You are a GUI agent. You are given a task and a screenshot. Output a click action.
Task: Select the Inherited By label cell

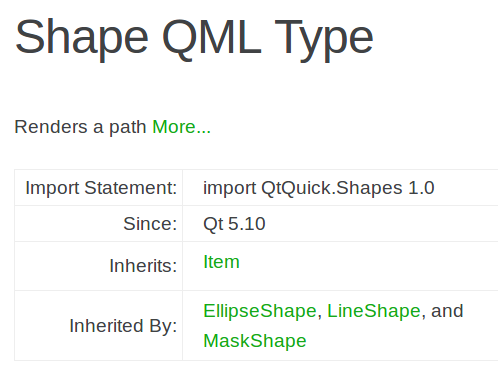(x=98, y=326)
